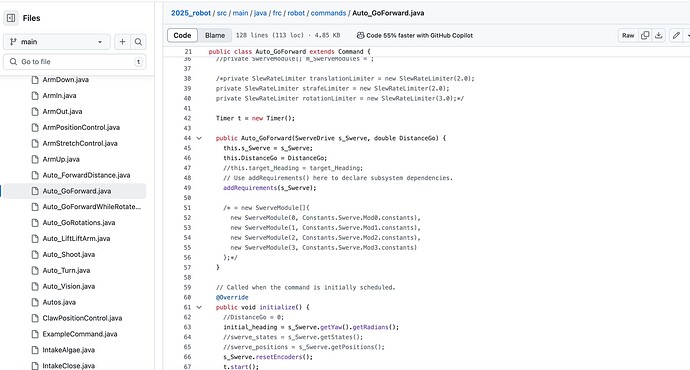Click the add file plus icon
690x370 pixels.
(122, 42)
